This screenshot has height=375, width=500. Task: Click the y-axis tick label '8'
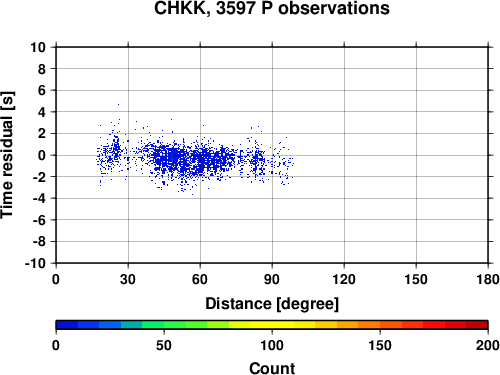pyautogui.click(x=42, y=69)
